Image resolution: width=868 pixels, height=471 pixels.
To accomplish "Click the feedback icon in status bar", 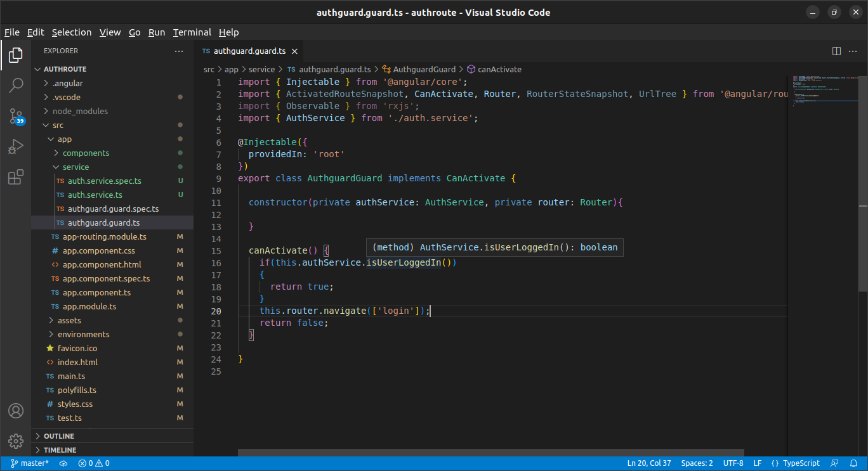I will (835, 463).
